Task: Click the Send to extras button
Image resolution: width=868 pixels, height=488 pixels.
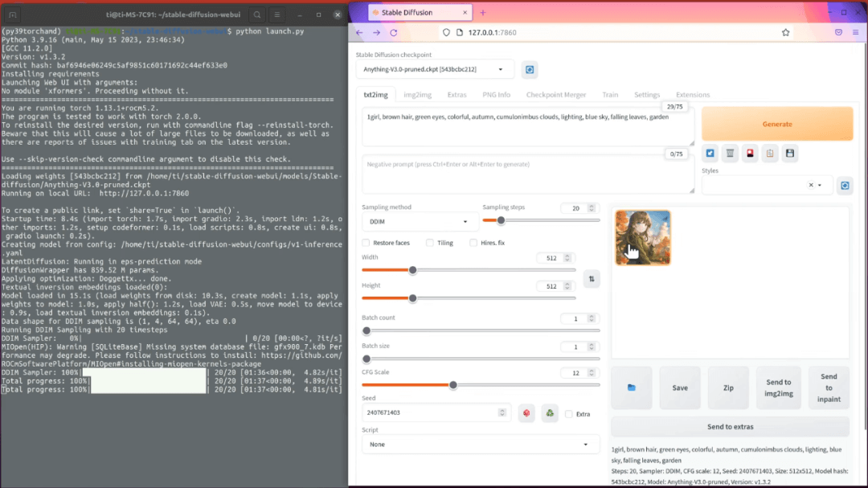Action: pos(730,427)
